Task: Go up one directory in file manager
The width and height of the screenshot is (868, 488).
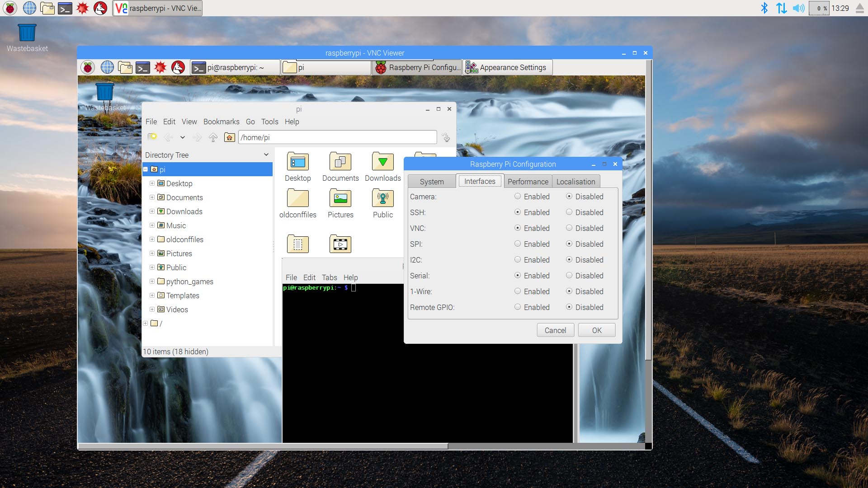Action: click(x=213, y=137)
